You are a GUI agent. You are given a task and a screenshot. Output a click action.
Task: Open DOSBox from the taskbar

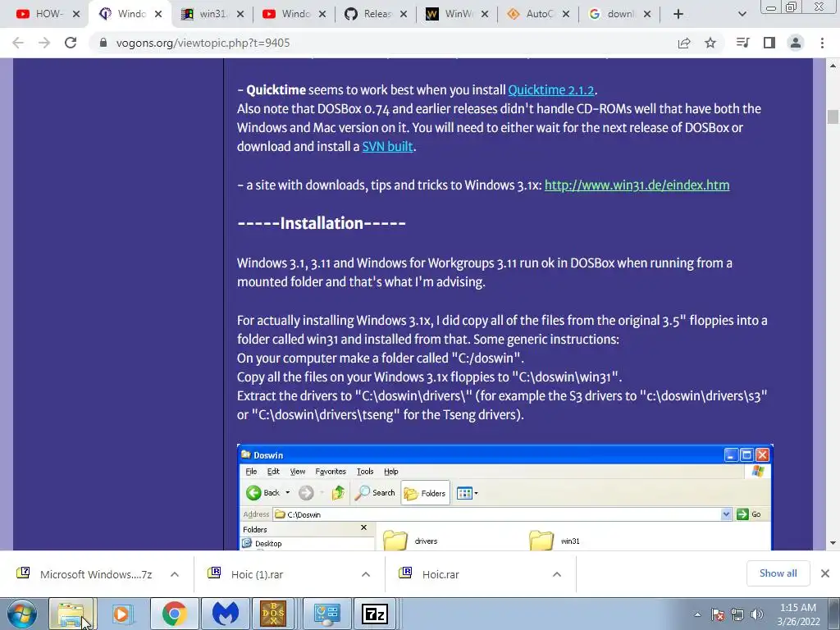pyautogui.click(x=273, y=614)
